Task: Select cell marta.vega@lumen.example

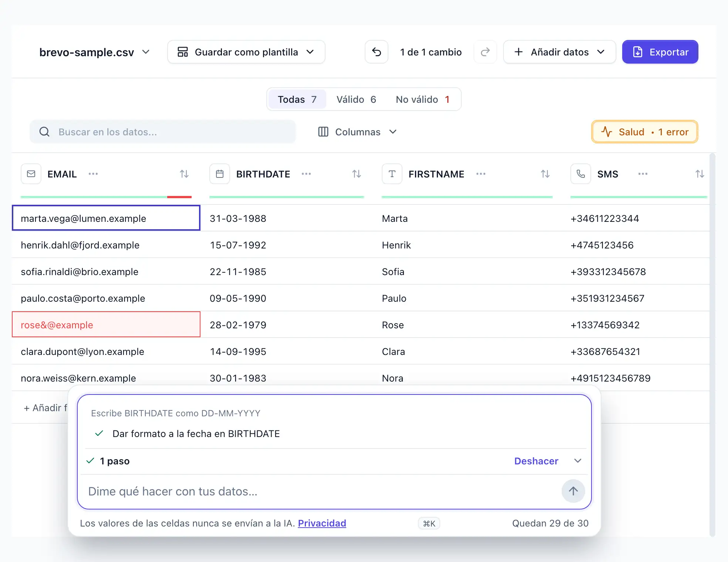Action: click(106, 218)
